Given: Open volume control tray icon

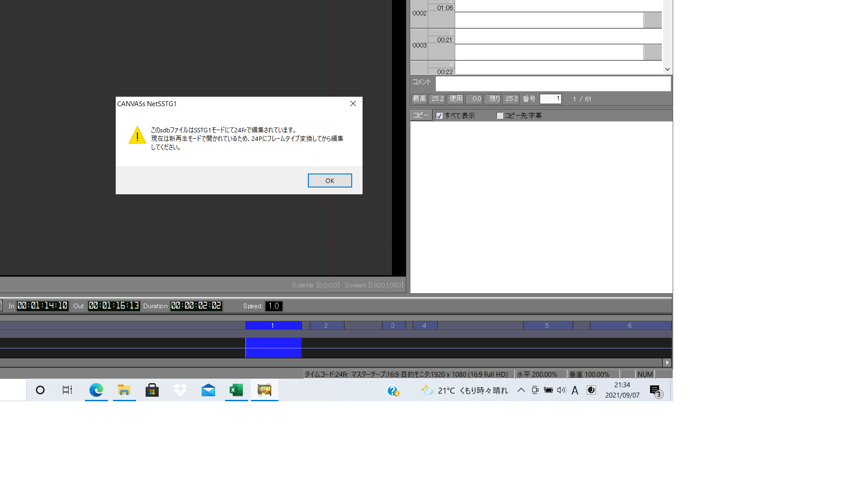Looking at the screenshot, I should 561,390.
